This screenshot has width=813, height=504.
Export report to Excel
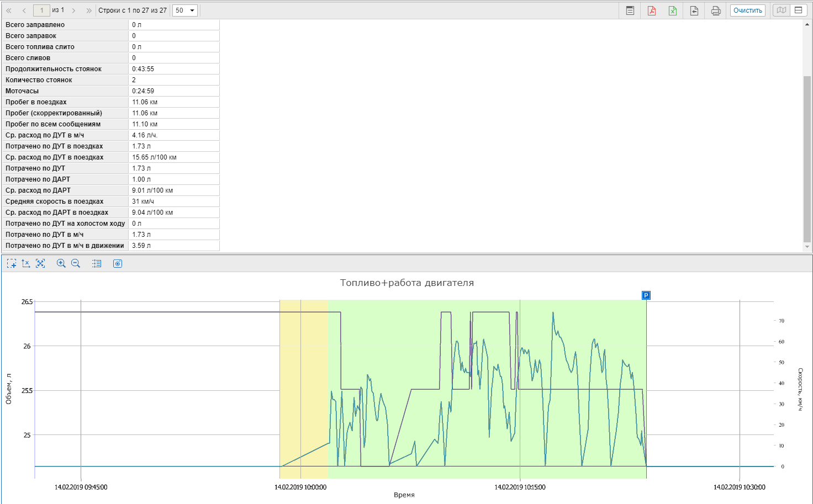(x=673, y=10)
